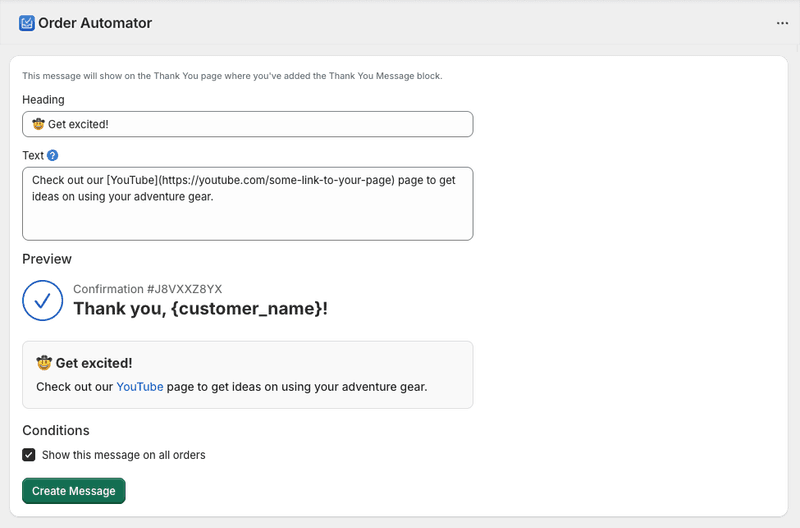Click the Preview section label

[47, 259]
